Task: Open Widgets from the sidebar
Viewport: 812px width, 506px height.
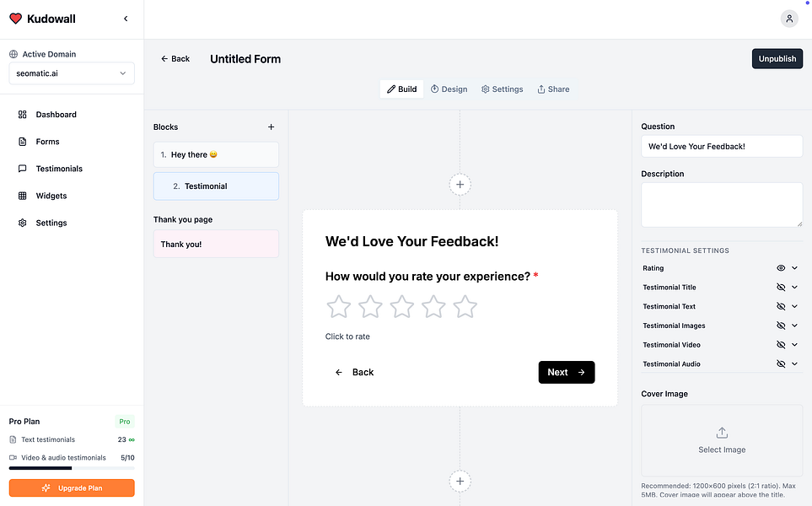Action: pyautogui.click(x=51, y=196)
